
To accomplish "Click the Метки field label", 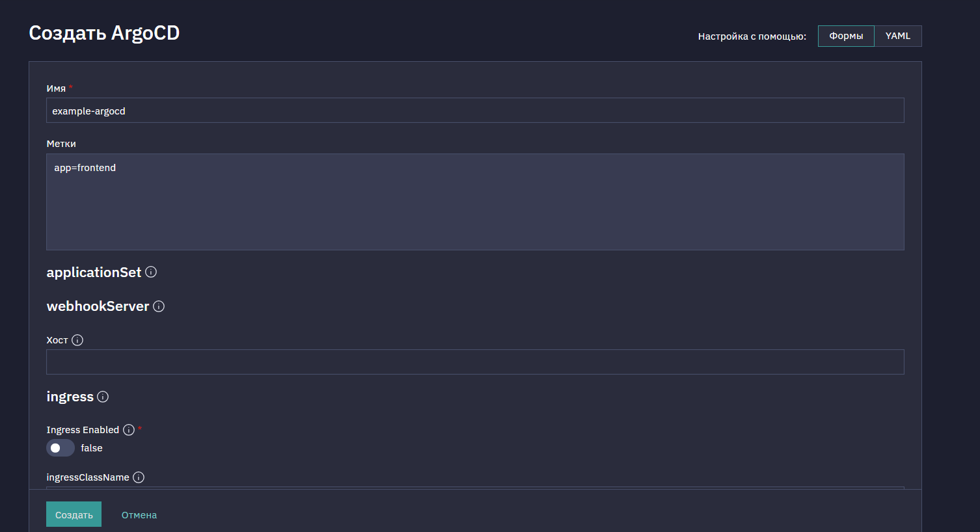I will click(x=61, y=144).
